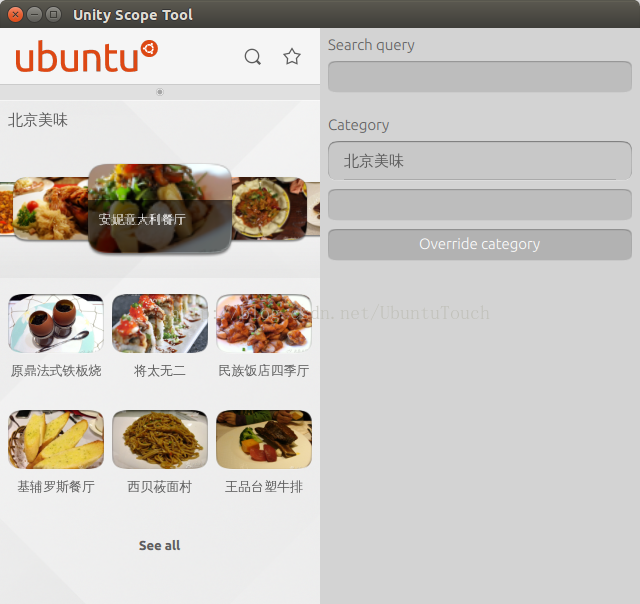The width and height of the screenshot is (640, 604).
Task: Click the favorite star icon
Action: click(x=292, y=56)
